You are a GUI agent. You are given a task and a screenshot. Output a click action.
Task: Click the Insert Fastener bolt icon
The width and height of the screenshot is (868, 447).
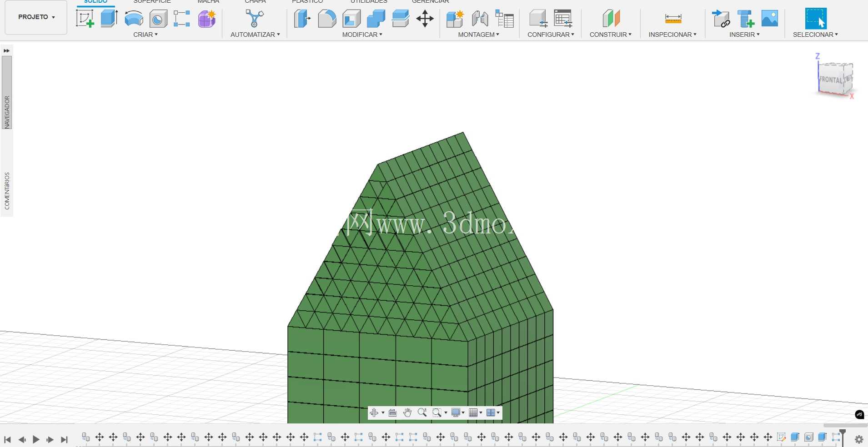(x=745, y=19)
